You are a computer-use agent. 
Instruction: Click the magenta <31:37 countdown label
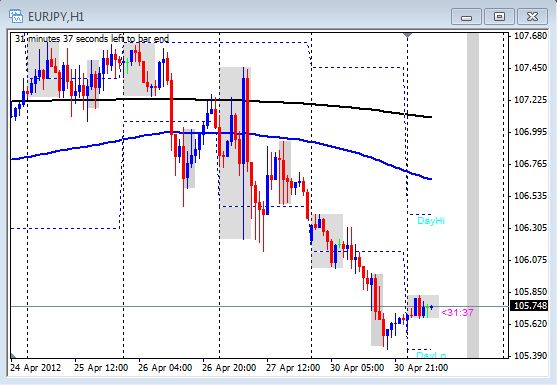(x=457, y=313)
